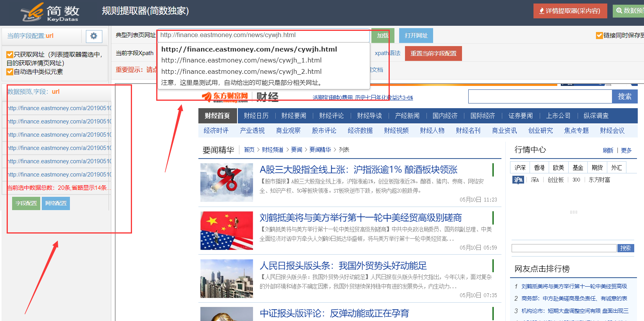Click the A股 article thumbnail image
The height and width of the screenshot is (321, 644).
[x=227, y=182]
